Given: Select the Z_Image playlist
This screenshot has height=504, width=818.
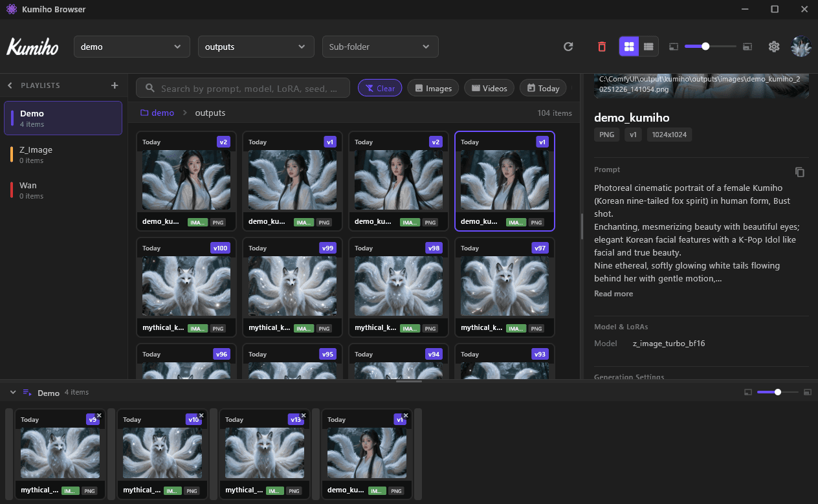Looking at the screenshot, I should (63, 155).
